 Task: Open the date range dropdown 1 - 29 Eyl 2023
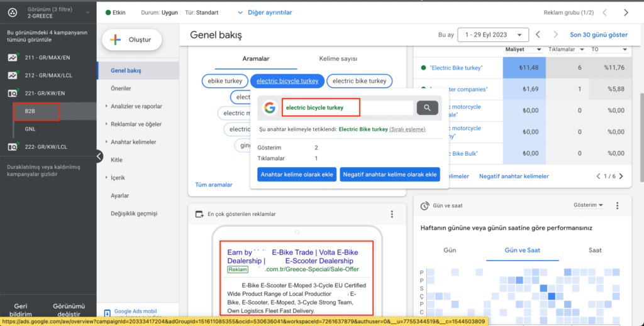(x=493, y=35)
